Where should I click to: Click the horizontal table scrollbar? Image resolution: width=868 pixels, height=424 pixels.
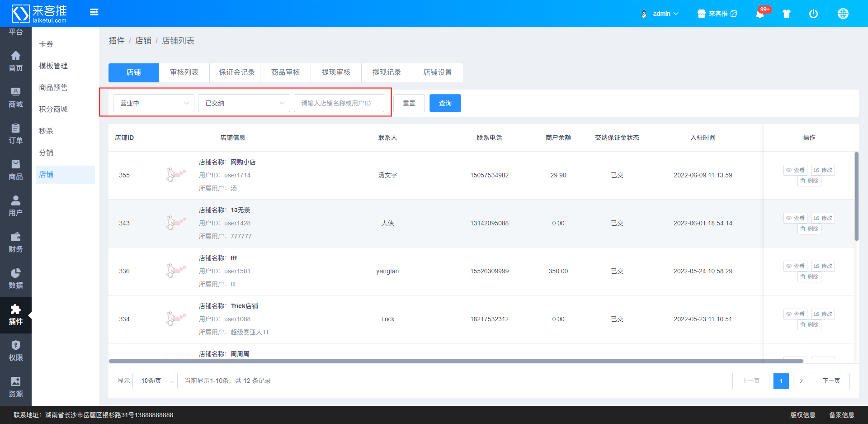(x=456, y=361)
